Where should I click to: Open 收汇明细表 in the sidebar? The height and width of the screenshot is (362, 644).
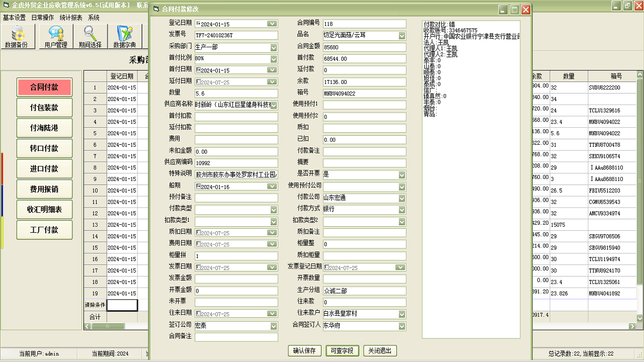click(x=44, y=209)
